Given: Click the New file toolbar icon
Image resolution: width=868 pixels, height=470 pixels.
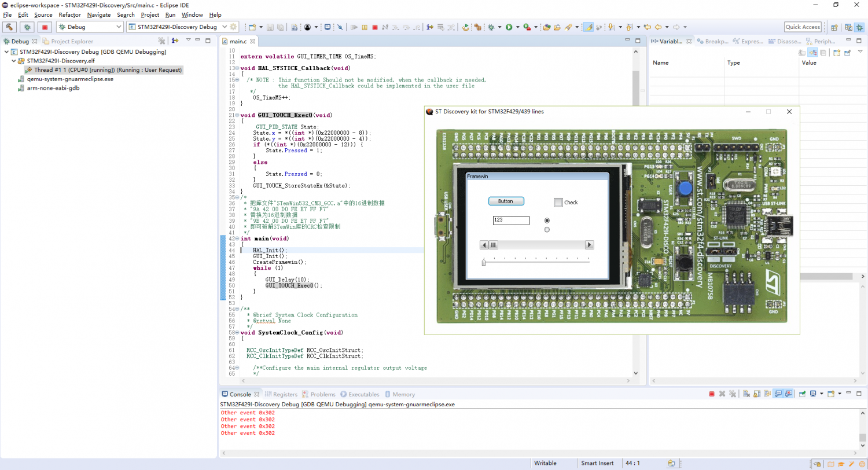Looking at the screenshot, I should pyautogui.click(x=252, y=27).
